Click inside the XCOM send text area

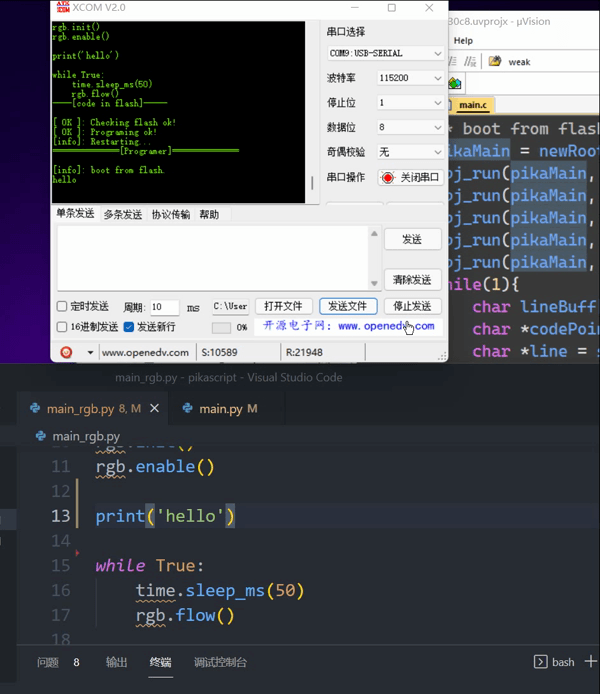click(x=213, y=258)
